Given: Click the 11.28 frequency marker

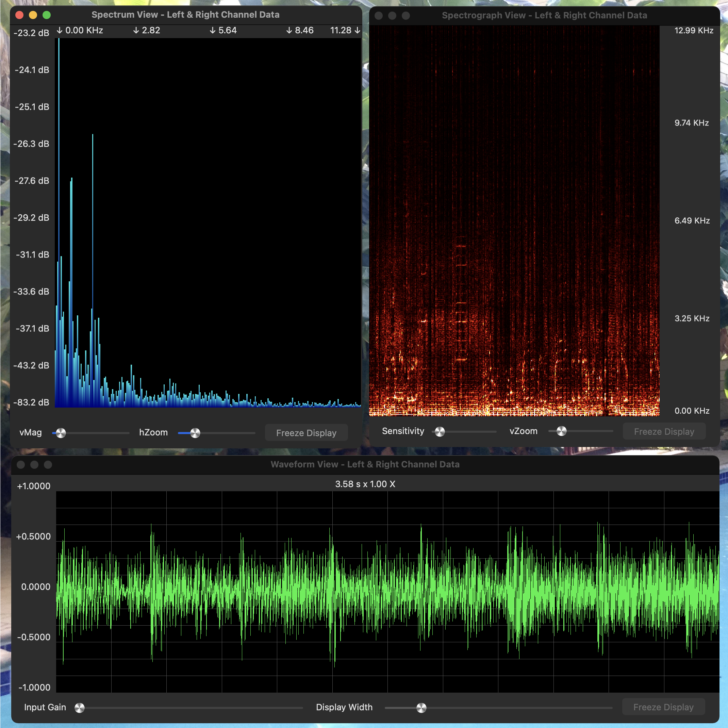Looking at the screenshot, I should click(x=345, y=30).
